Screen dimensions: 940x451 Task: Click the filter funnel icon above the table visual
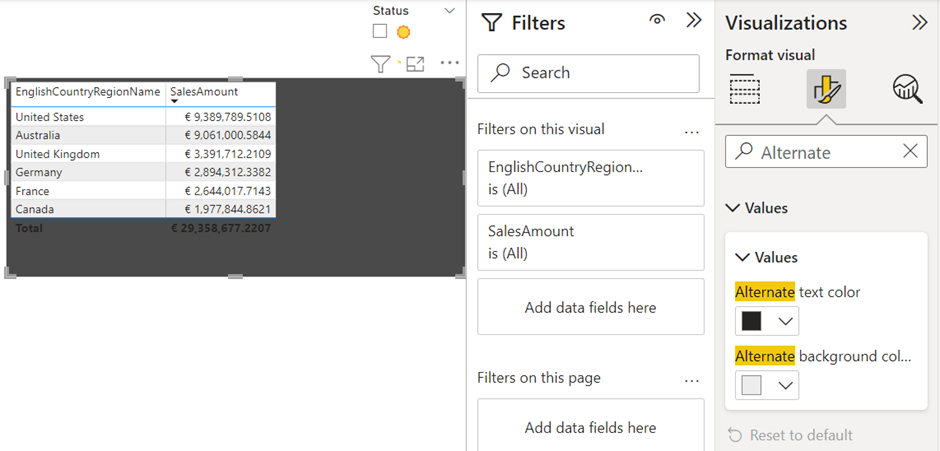pyautogui.click(x=381, y=64)
